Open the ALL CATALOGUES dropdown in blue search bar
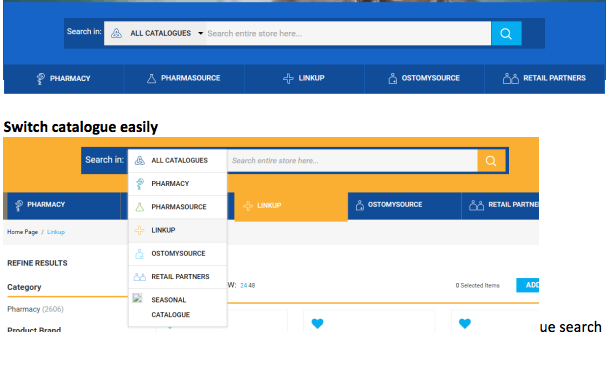 (155, 33)
